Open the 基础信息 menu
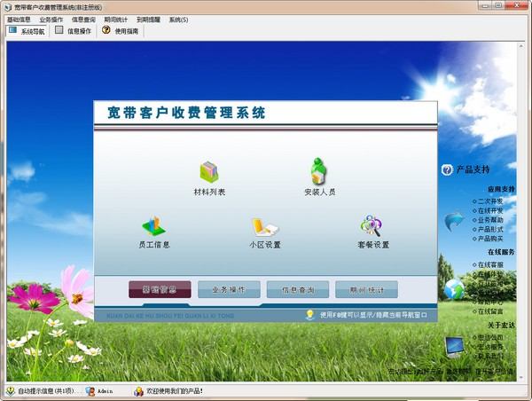The height and width of the screenshot is (401, 532). (19, 19)
